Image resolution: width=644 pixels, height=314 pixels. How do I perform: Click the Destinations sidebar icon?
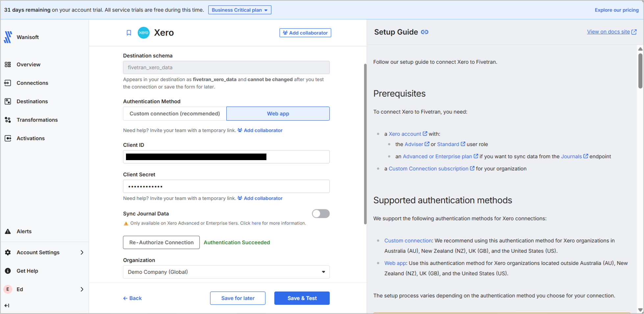coord(8,101)
